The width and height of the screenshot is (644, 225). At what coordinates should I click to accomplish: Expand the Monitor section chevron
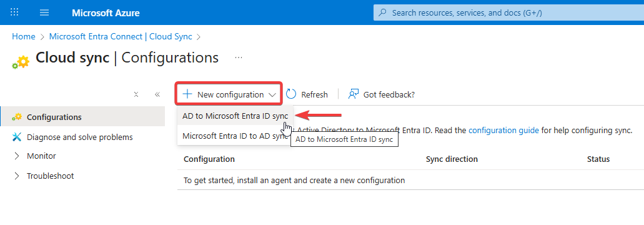coord(17,156)
